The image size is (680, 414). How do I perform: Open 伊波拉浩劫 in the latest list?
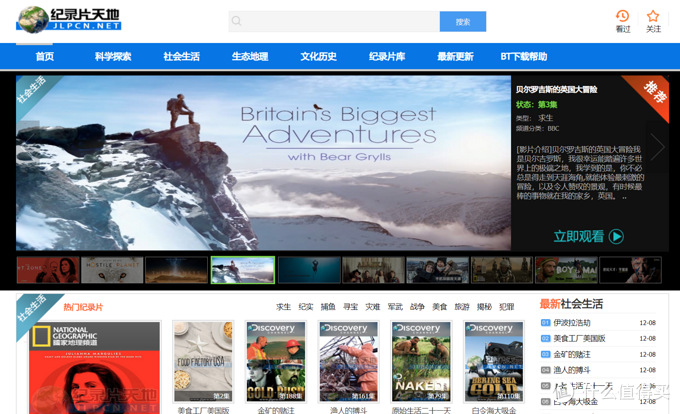tap(572, 323)
